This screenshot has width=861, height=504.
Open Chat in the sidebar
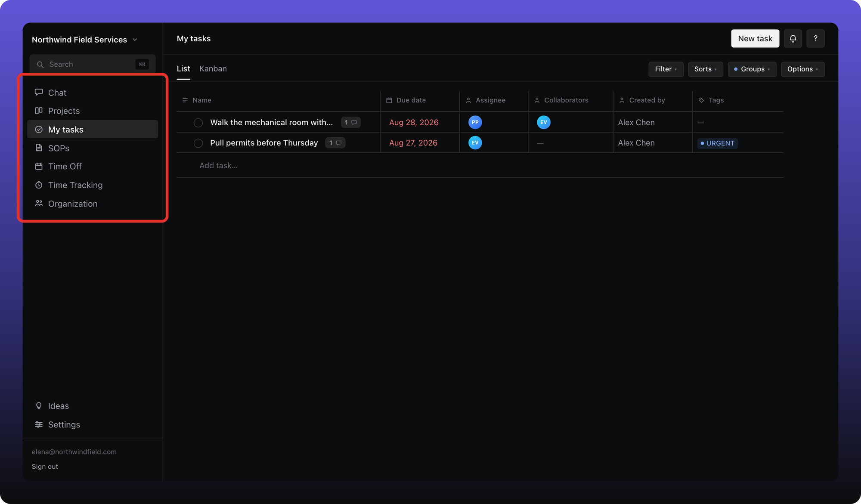pos(93,93)
